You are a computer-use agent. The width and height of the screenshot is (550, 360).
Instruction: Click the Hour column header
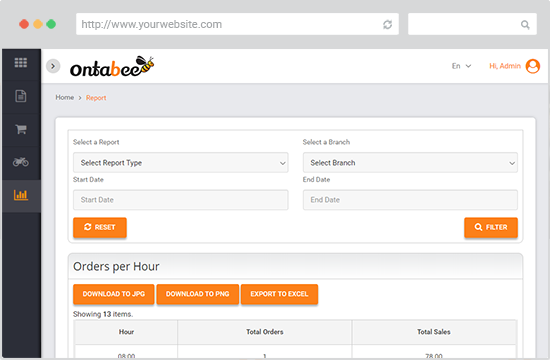pyautogui.click(x=126, y=332)
